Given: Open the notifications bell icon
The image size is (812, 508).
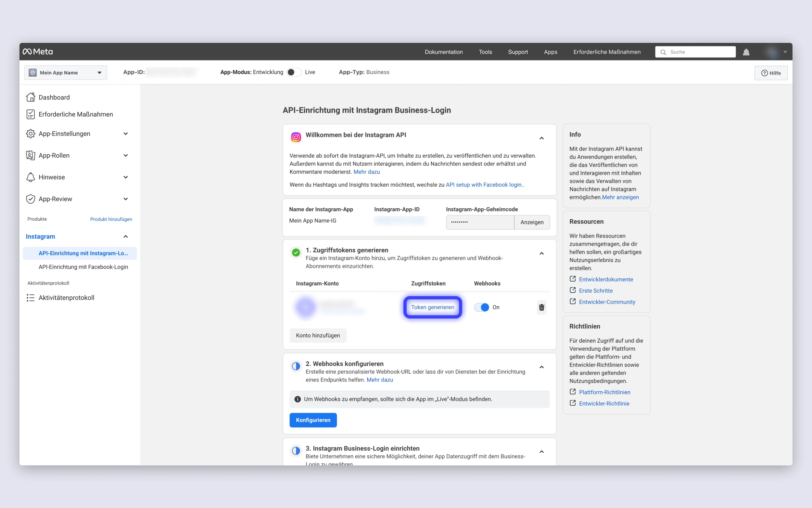Looking at the screenshot, I should 746,52.
